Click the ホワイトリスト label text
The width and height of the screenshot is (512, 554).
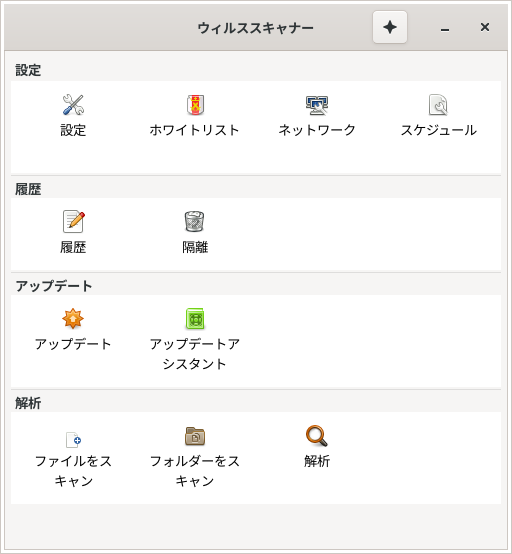[x=195, y=130]
